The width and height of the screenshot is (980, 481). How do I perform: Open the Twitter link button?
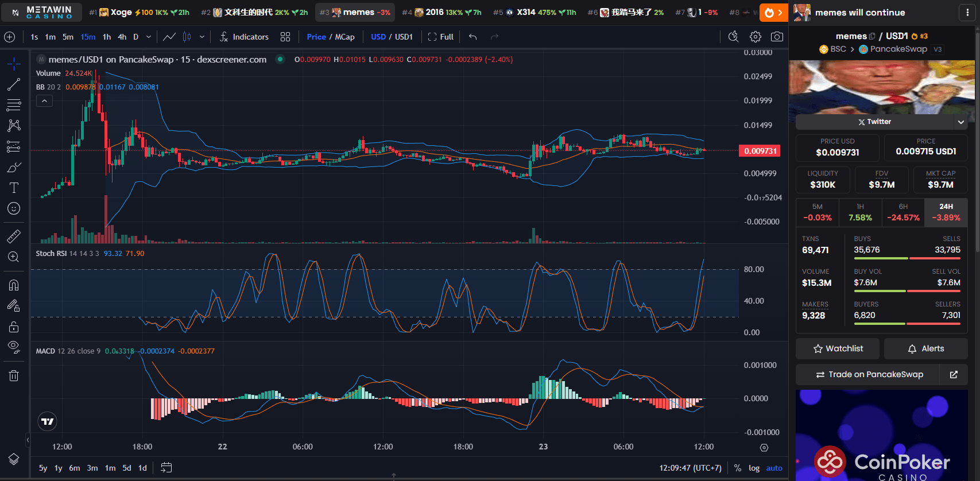(x=874, y=122)
